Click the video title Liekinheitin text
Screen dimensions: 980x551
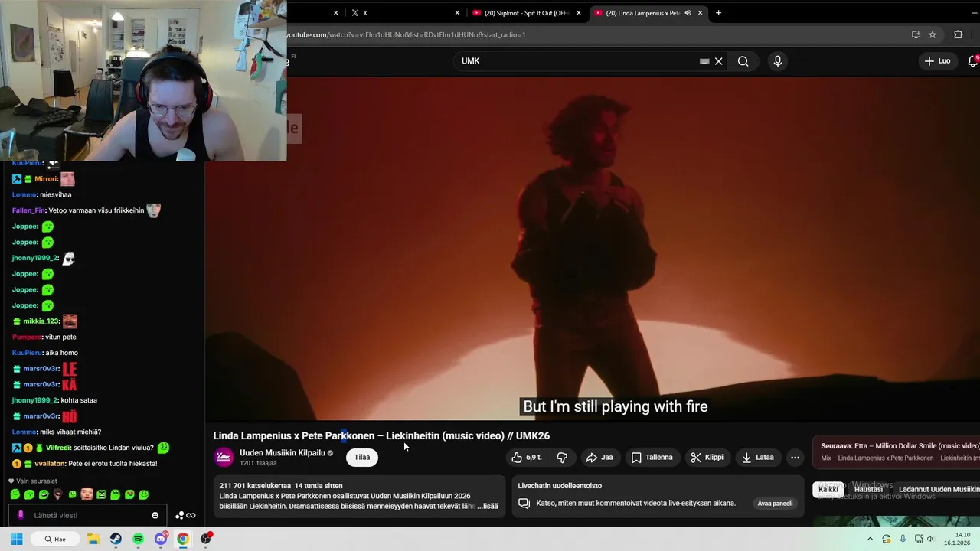click(x=413, y=436)
